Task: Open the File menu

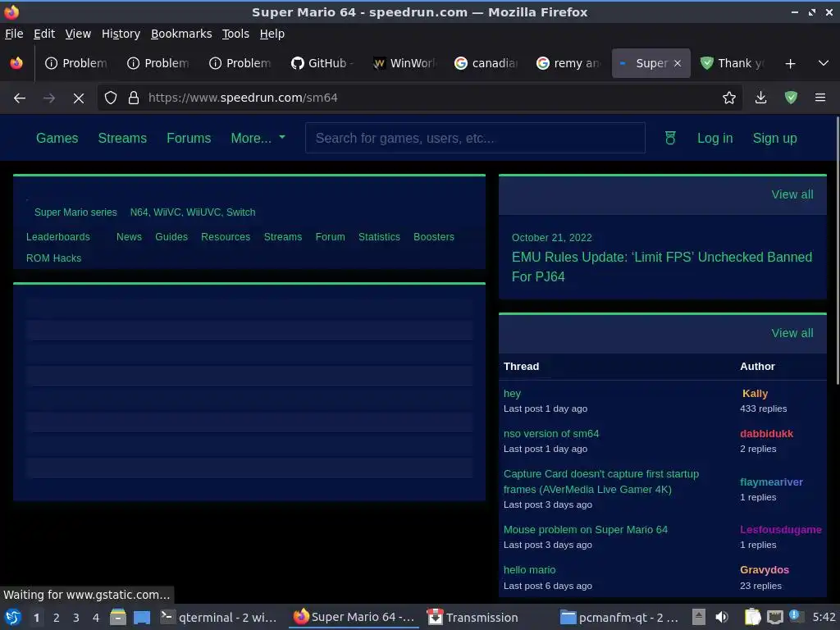Action: point(14,34)
